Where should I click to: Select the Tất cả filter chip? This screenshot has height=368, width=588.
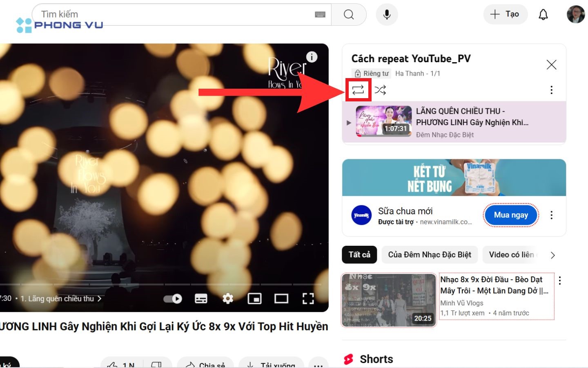coord(359,254)
